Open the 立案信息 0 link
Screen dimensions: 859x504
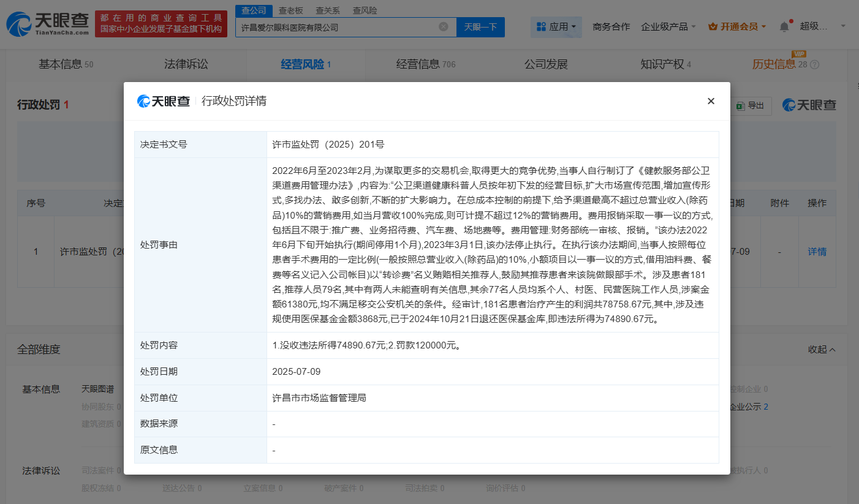pyautogui.click(x=263, y=488)
